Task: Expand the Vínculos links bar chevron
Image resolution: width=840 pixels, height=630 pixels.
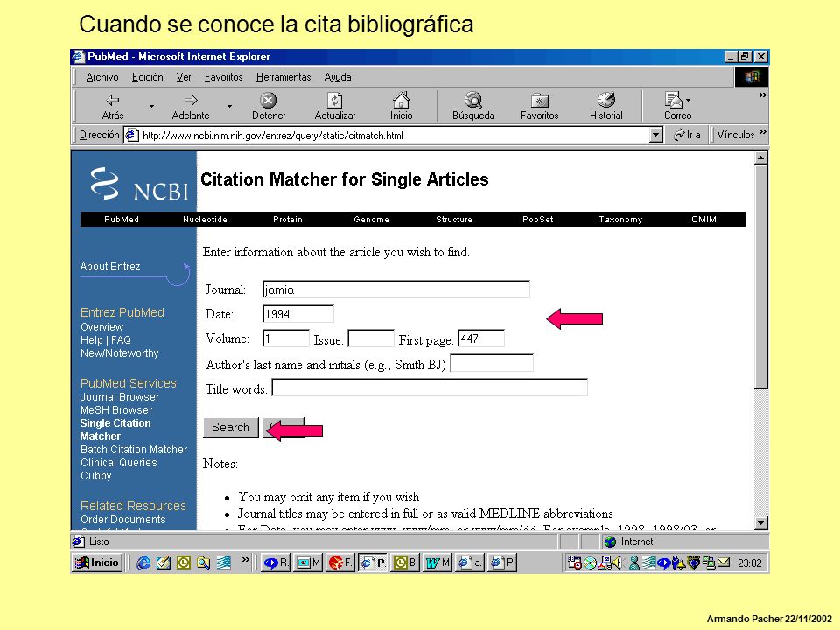Action: (762, 132)
